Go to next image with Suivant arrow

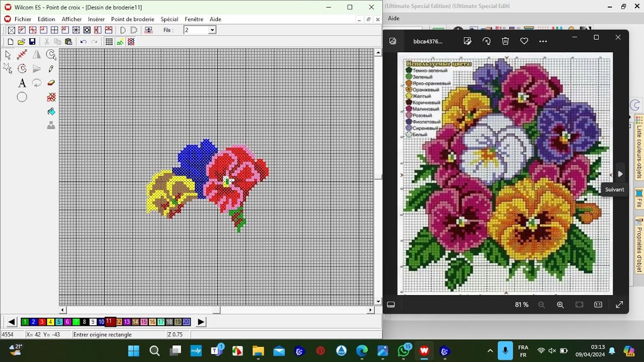coord(620,174)
